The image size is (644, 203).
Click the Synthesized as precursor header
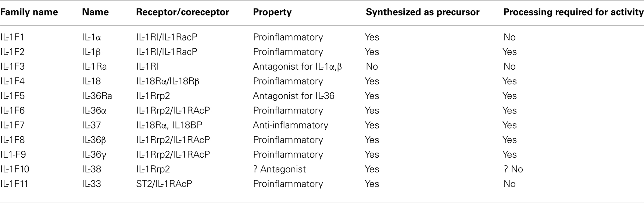(423, 12)
